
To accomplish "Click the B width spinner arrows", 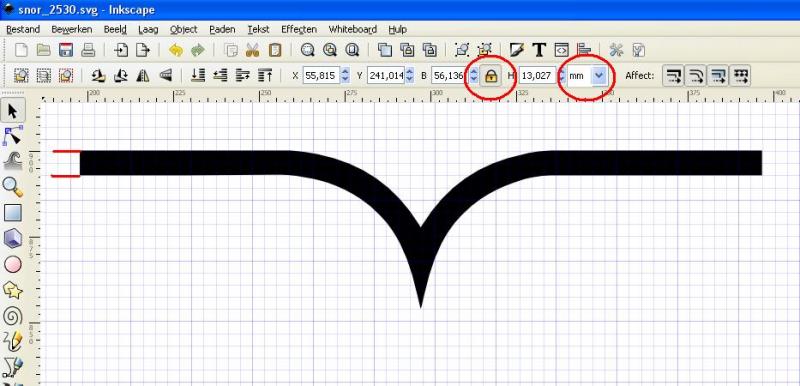I will click(x=473, y=76).
